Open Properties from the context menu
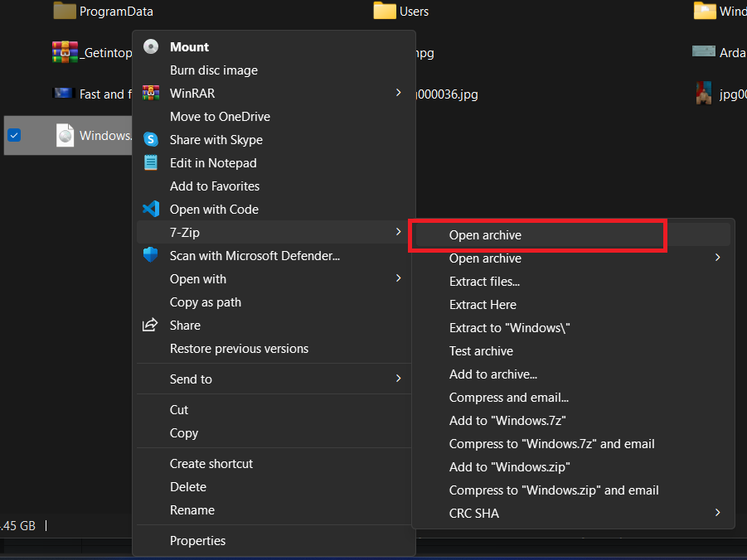 click(197, 541)
